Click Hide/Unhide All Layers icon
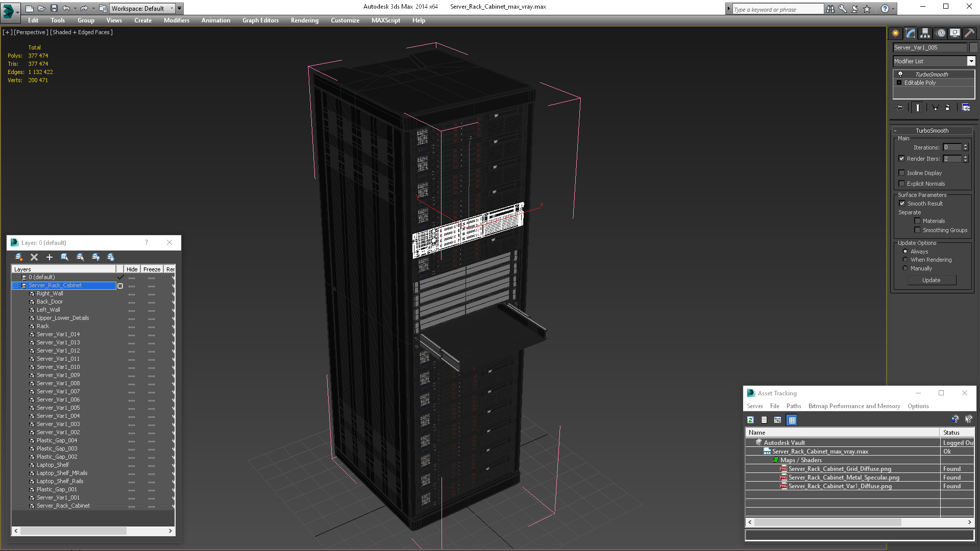 coord(95,257)
